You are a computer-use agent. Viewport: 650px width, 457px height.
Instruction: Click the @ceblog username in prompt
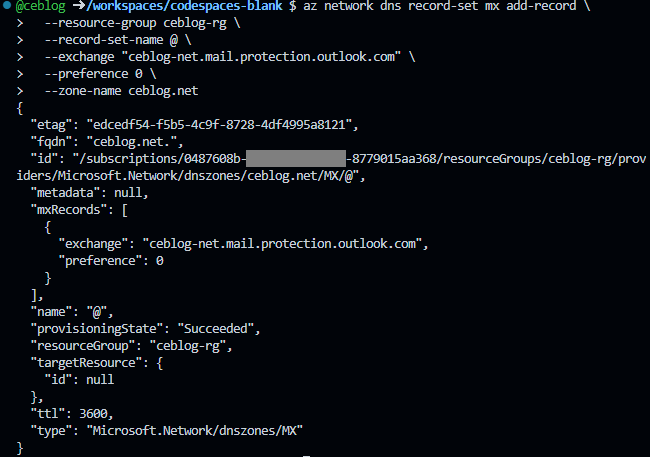pos(41,6)
